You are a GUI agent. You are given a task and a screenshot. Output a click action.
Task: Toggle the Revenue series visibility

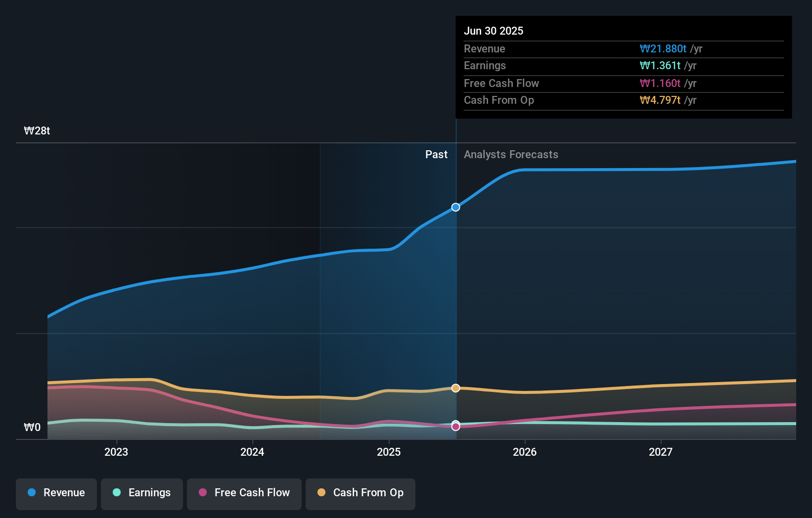tap(56, 493)
